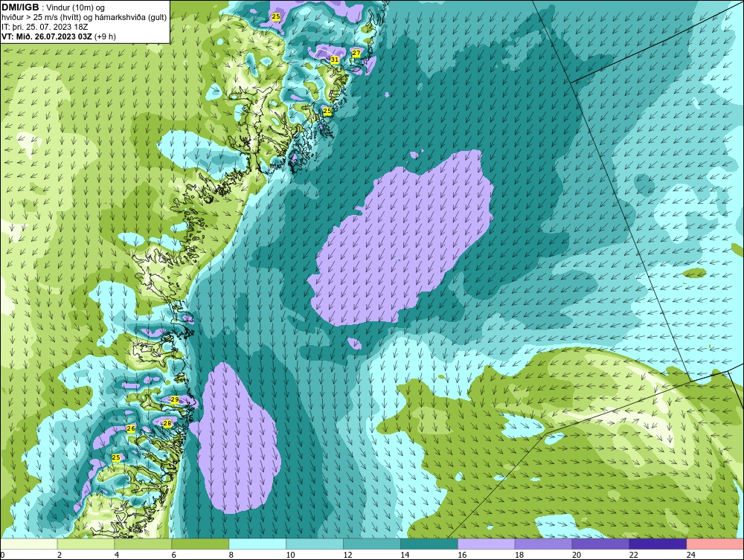This screenshot has width=744, height=560.
Task: Click the 20–22 m/s violet legend swatch
Action: [x=600, y=544]
